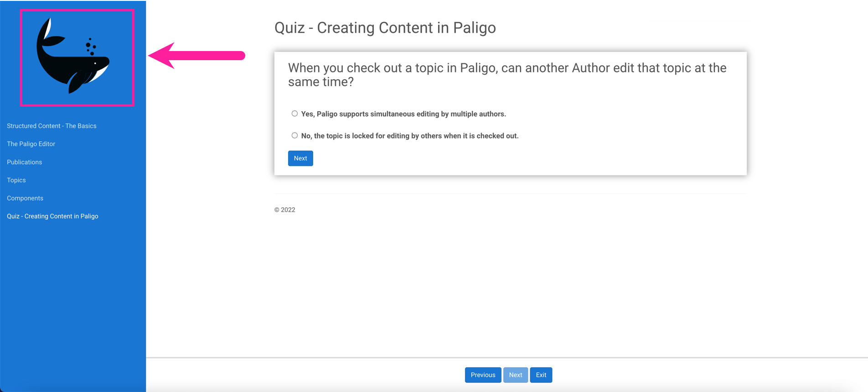Open 'Structured Content - The Basics' section
This screenshot has height=392, width=868.
pos(52,126)
